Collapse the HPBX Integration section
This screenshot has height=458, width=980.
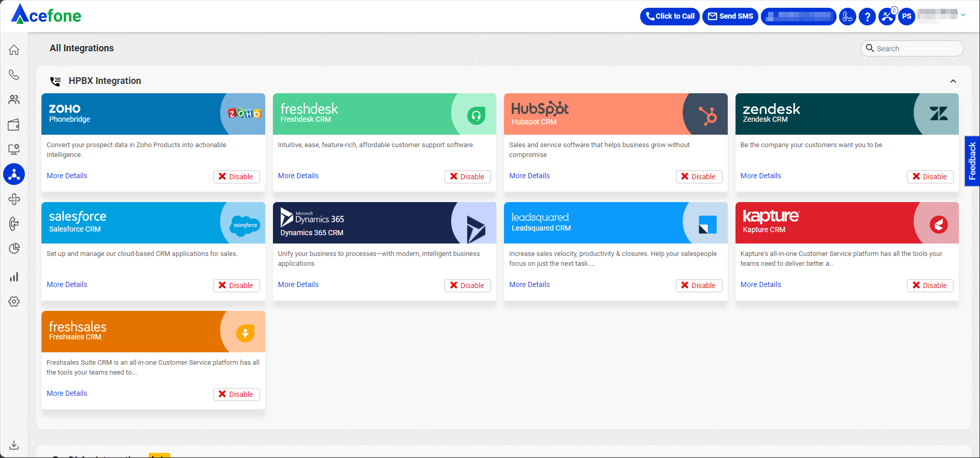(953, 81)
